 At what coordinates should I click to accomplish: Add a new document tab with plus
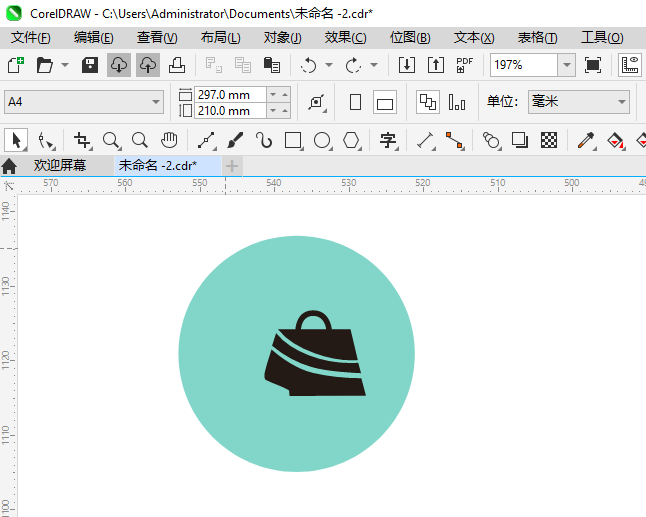(x=232, y=166)
